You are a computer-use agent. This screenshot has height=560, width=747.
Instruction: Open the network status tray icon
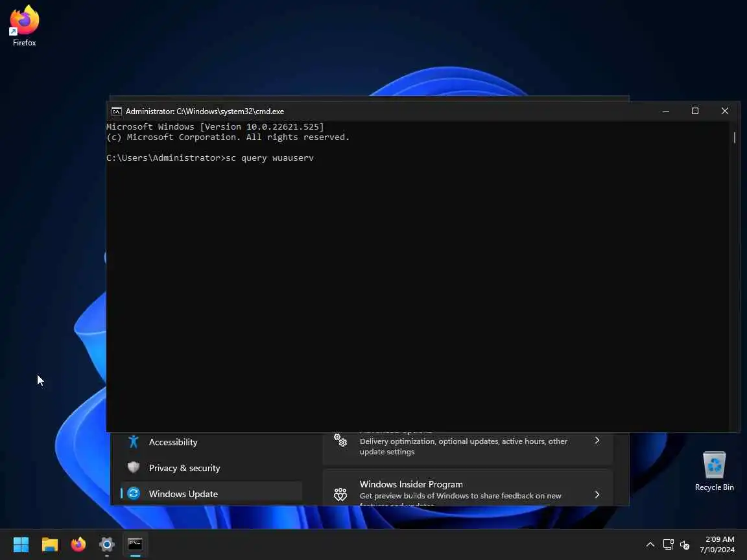pyautogui.click(x=668, y=544)
